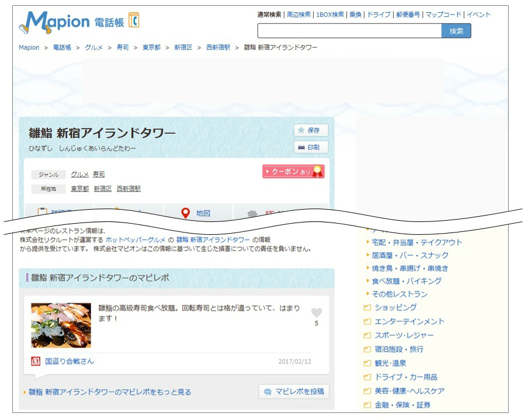Print the page with the 印刷 button
The height and width of the screenshot is (420, 525).
point(311,147)
